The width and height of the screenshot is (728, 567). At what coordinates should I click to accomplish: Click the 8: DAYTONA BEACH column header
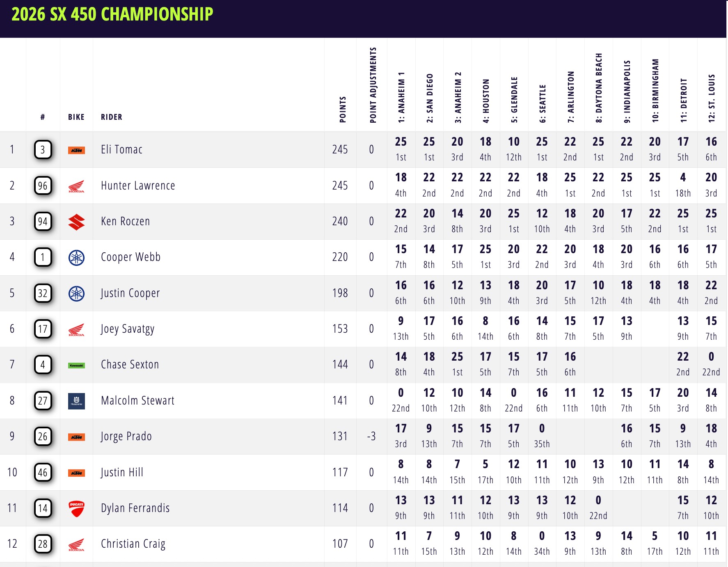(599, 88)
